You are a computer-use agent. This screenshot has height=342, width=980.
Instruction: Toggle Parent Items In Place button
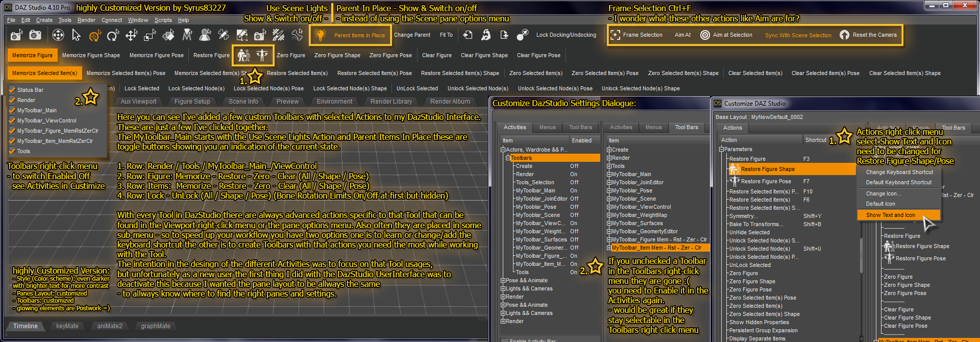coord(359,35)
